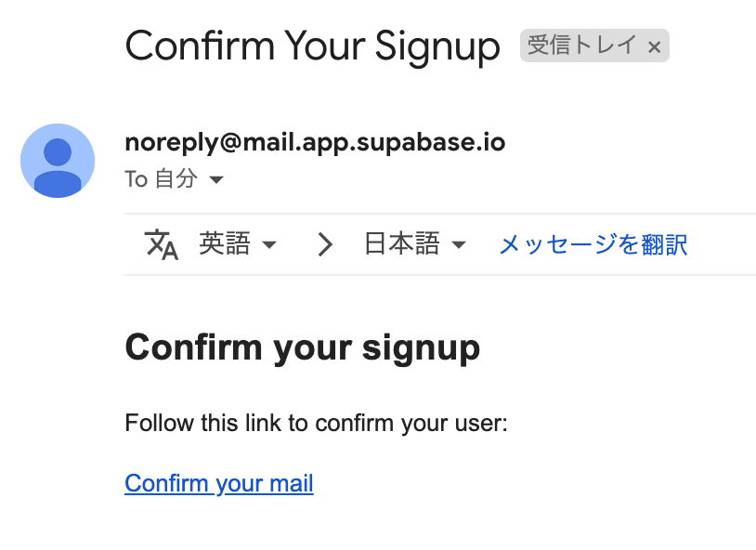
Task: Click the Google Translate icon
Action: point(161,244)
